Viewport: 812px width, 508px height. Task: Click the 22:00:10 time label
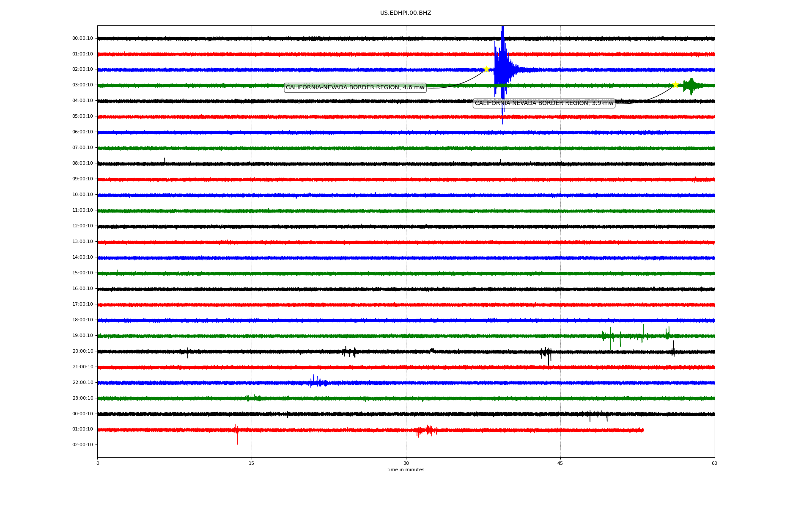tap(82, 383)
